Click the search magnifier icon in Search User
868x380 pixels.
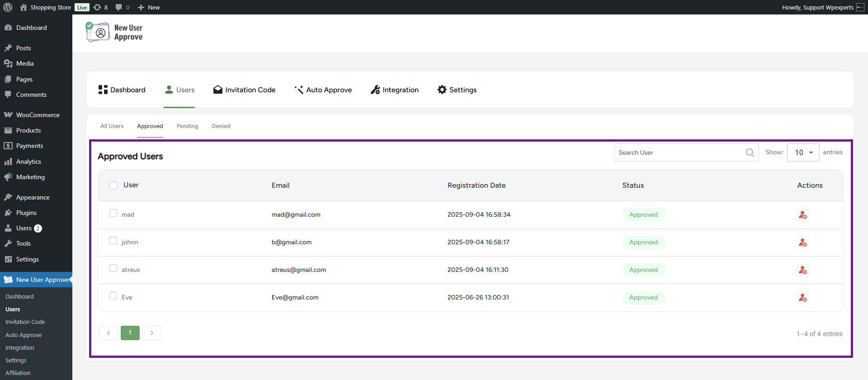click(x=750, y=153)
